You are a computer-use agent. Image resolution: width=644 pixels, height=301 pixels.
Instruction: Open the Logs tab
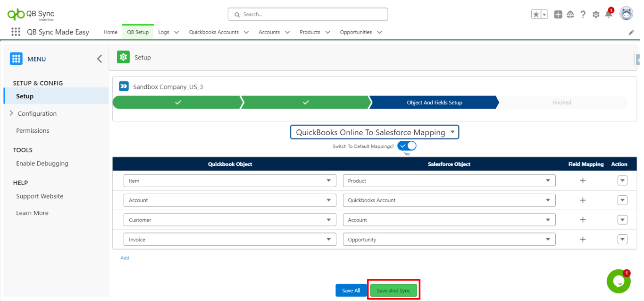(x=164, y=32)
